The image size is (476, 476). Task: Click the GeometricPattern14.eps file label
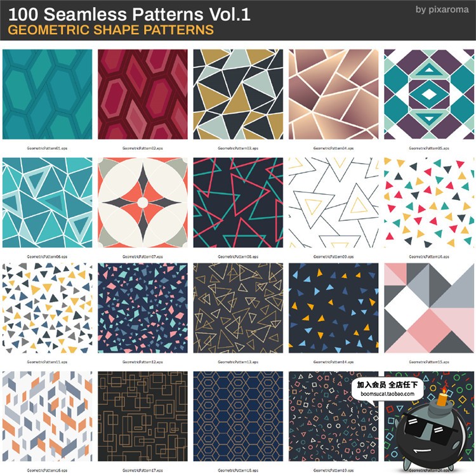[x=333, y=362]
